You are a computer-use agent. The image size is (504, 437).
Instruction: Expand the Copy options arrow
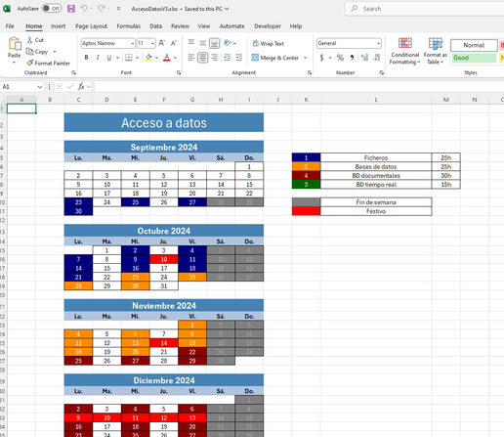coord(55,52)
